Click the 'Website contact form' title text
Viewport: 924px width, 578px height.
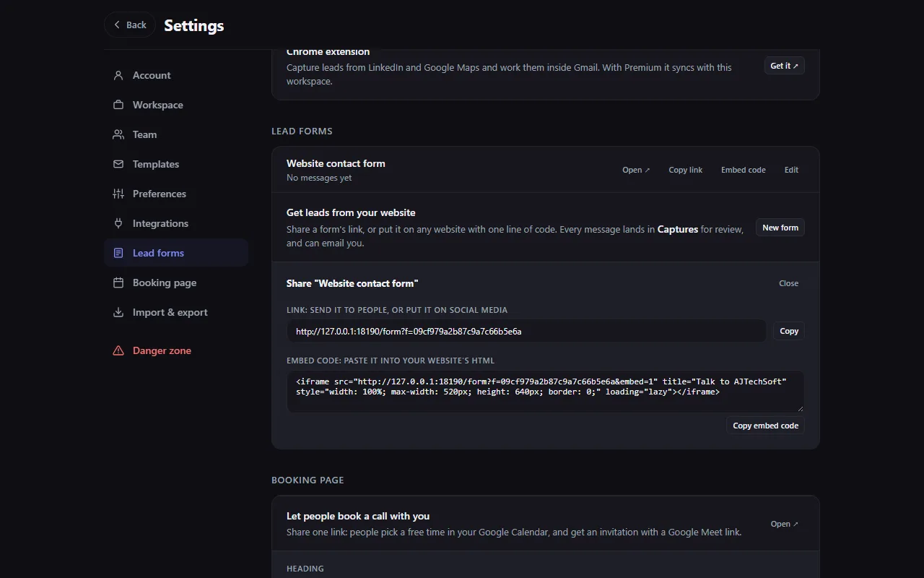pos(336,163)
